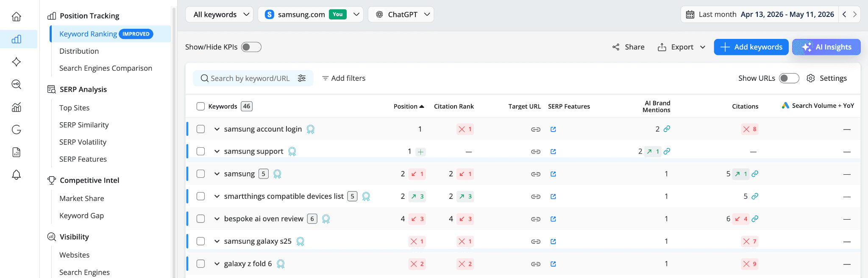868x278 pixels.
Task: Click award badge icon next to samsung support
Action: (292, 151)
